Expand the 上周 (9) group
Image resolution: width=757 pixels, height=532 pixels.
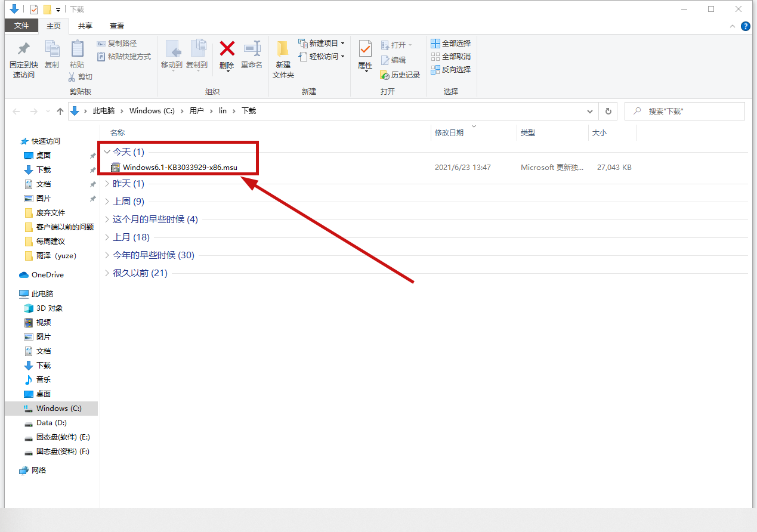[106, 202]
